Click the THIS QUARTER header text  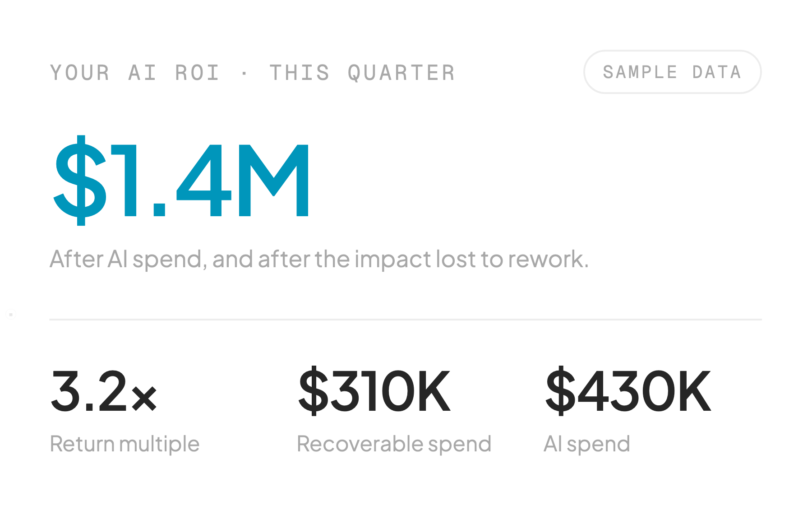(362, 73)
